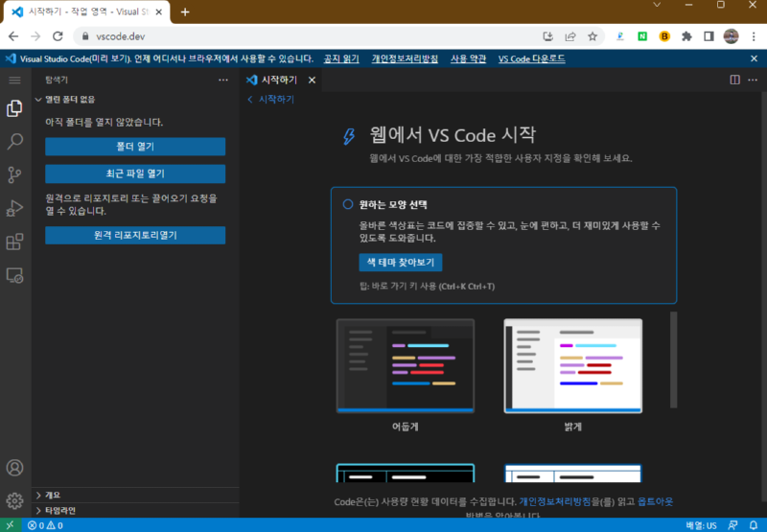Select the 원하는 모양 선택 step circle

coord(348,204)
